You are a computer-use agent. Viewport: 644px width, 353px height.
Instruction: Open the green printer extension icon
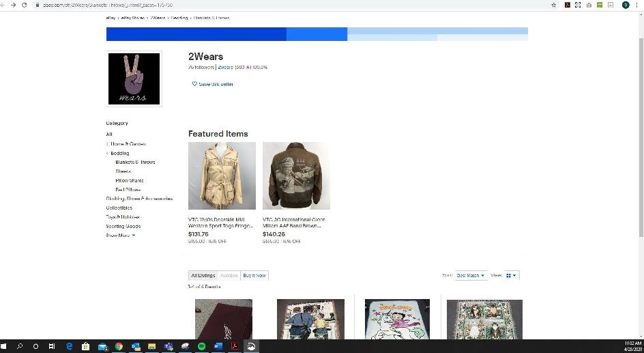click(x=600, y=5)
